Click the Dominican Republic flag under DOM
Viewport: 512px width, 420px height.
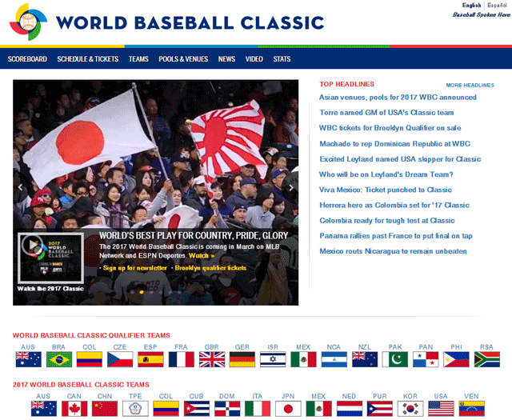tap(227, 409)
